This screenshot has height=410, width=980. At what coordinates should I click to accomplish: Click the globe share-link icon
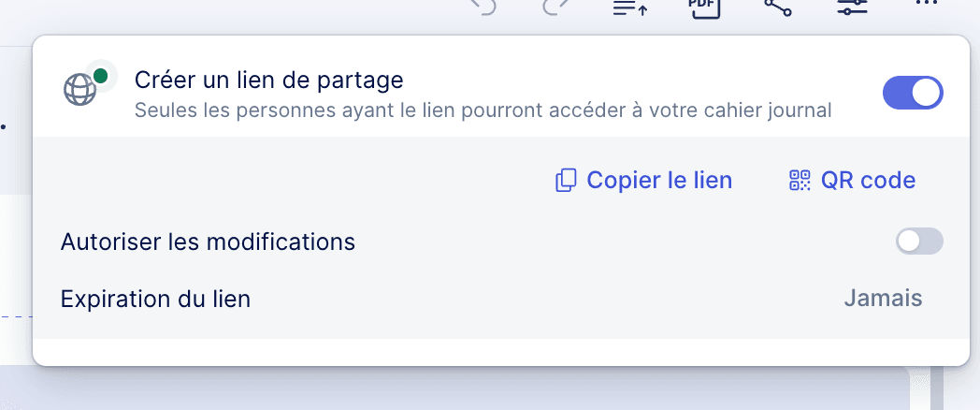pos(80,90)
